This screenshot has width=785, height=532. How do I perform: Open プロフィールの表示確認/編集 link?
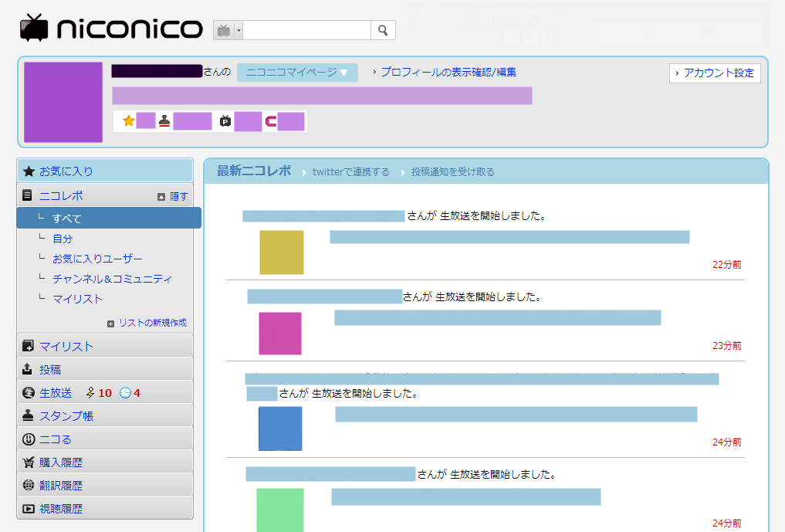pos(448,72)
